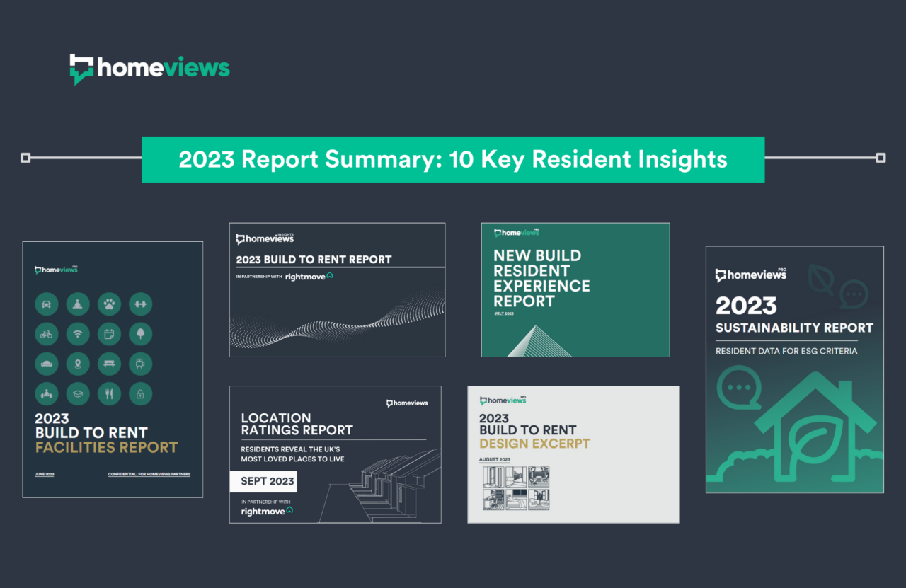Select the cinema camera amenity icon
This screenshot has width=906, height=588.
pyautogui.click(x=140, y=364)
